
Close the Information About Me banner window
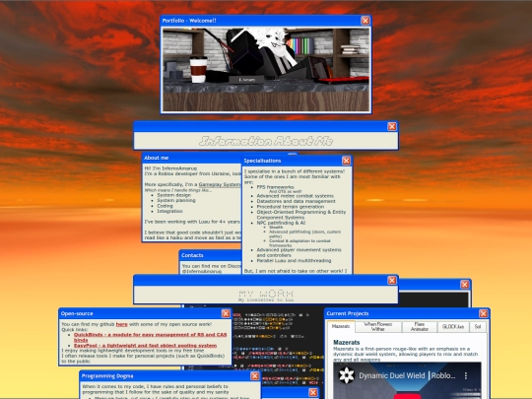pyautogui.click(x=392, y=126)
